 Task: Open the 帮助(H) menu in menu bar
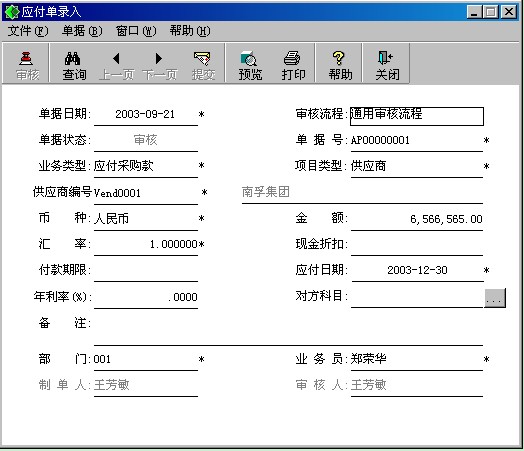coord(190,31)
